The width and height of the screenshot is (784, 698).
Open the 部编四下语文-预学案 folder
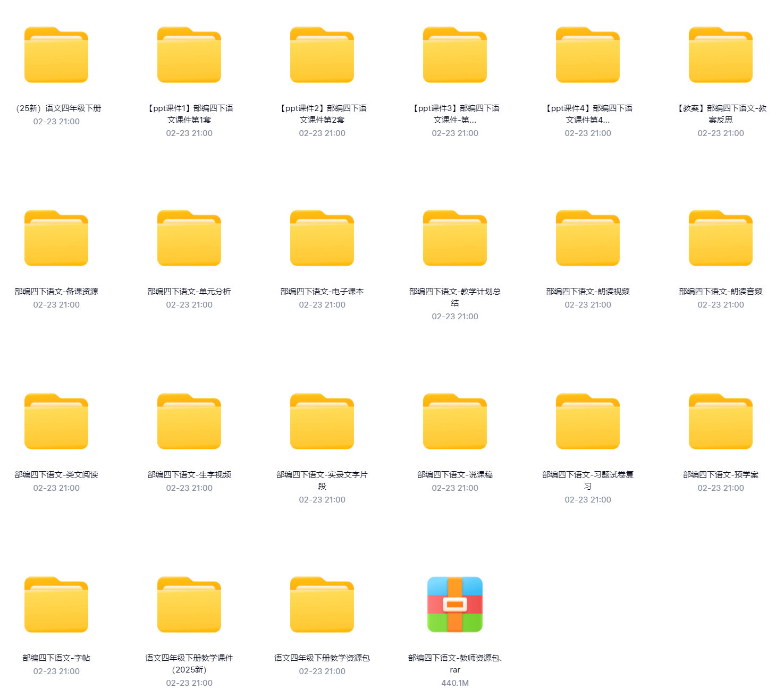(721, 422)
